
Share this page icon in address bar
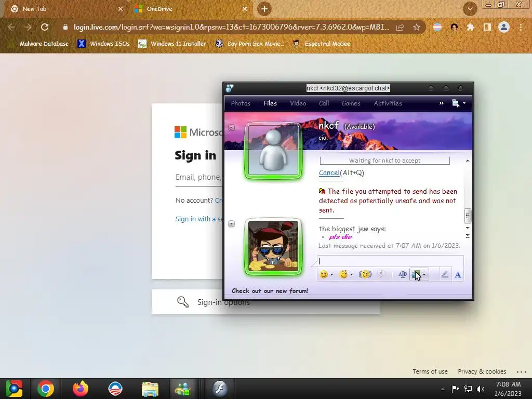[400, 27]
